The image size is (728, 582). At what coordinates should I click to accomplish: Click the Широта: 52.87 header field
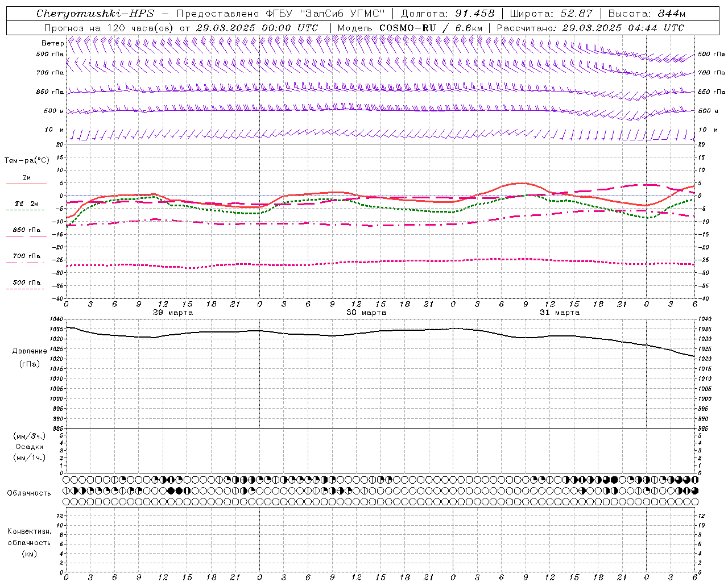click(551, 14)
